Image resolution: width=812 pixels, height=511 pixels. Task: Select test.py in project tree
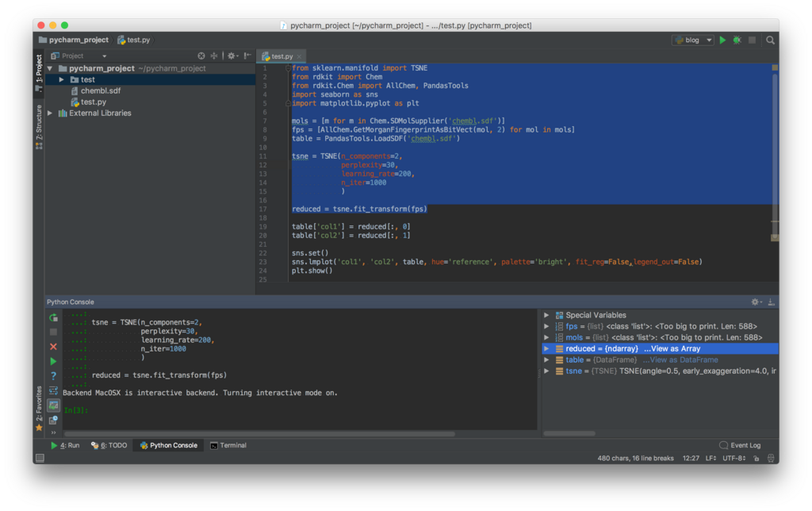click(x=88, y=102)
